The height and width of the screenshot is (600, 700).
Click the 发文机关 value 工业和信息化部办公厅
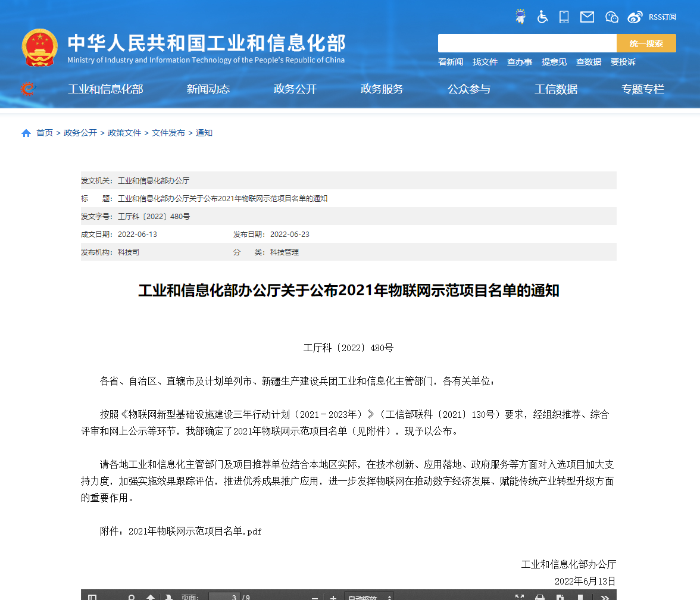[154, 181]
